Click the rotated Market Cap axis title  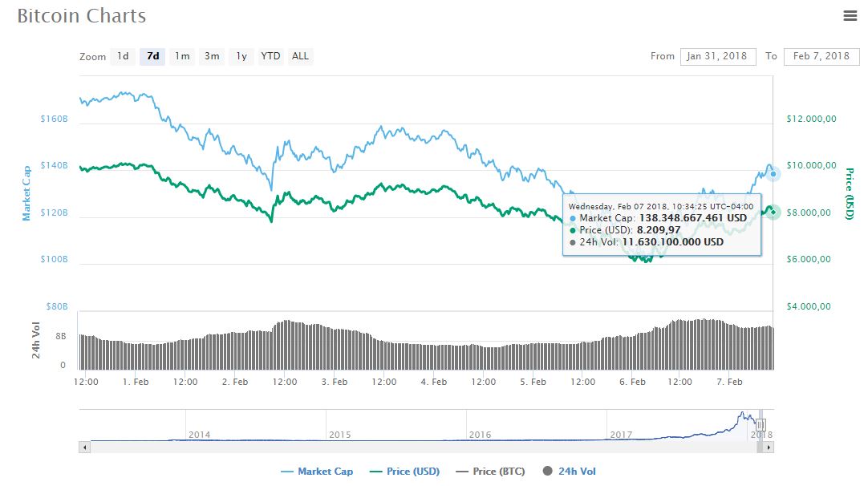[x=26, y=193]
